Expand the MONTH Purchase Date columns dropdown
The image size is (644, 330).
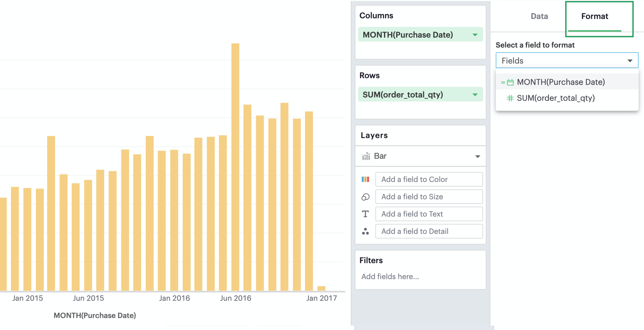pos(474,35)
